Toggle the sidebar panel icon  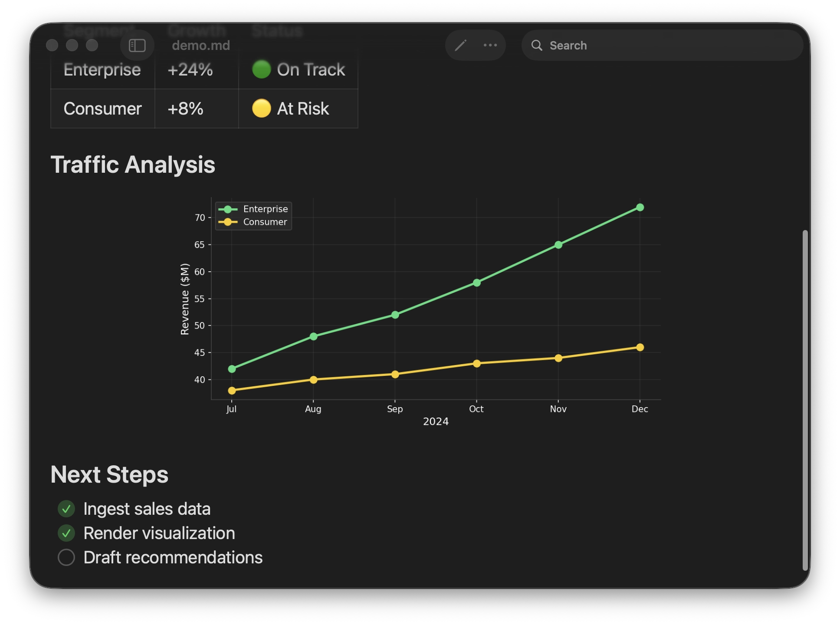pos(137,45)
